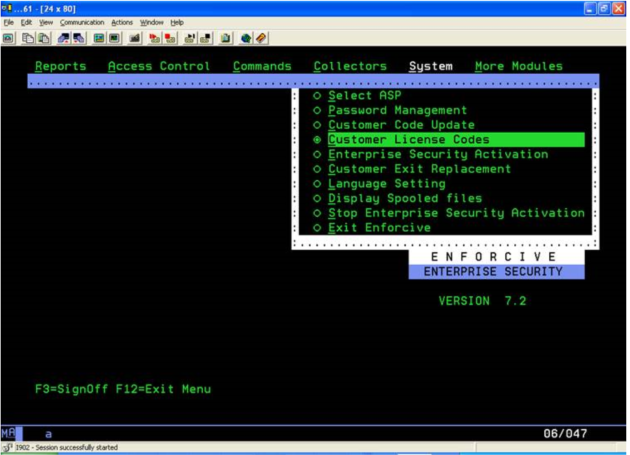The width and height of the screenshot is (630, 455).
Task: Open the Help menu
Action: click(x=177, y=23)
